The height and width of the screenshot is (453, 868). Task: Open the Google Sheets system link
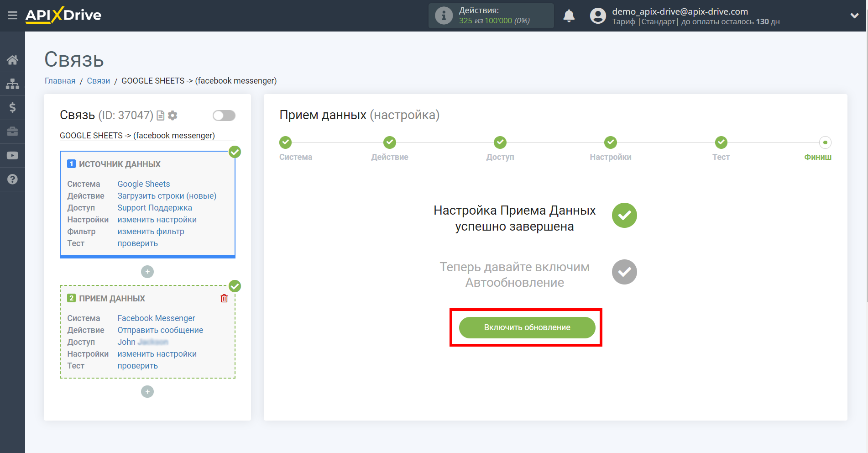(x=144, y=184)
